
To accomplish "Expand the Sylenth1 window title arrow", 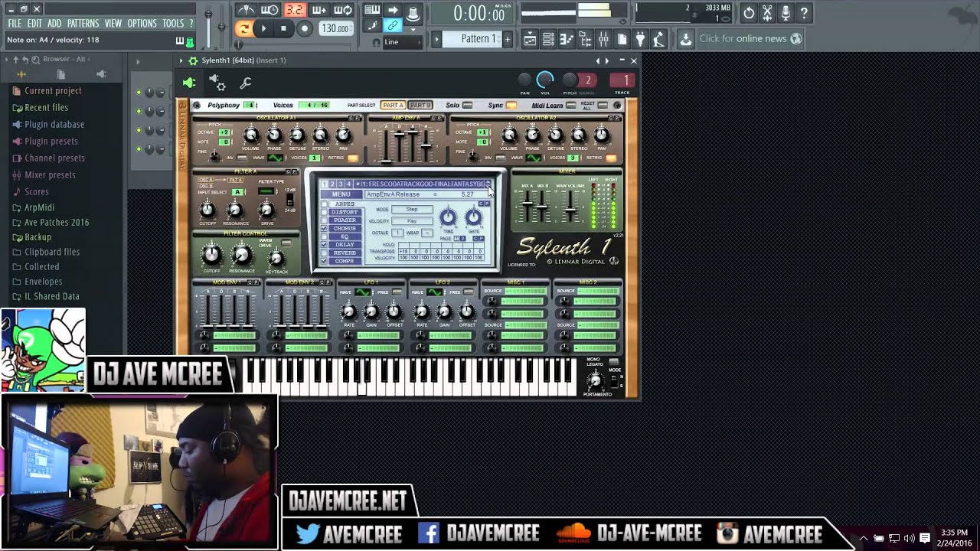I will click(181, 60).
